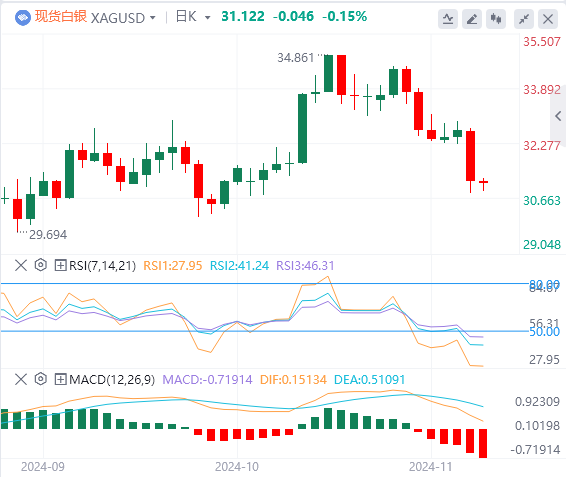Click the blue silver logo icon
This screenshot has height=477, width=566.
23,17
